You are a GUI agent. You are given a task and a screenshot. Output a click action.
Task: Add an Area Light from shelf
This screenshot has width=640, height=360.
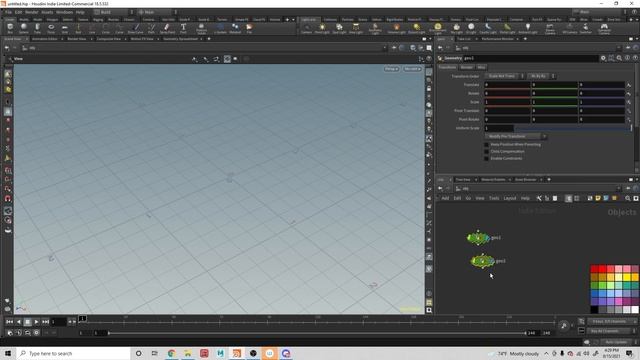356,28
